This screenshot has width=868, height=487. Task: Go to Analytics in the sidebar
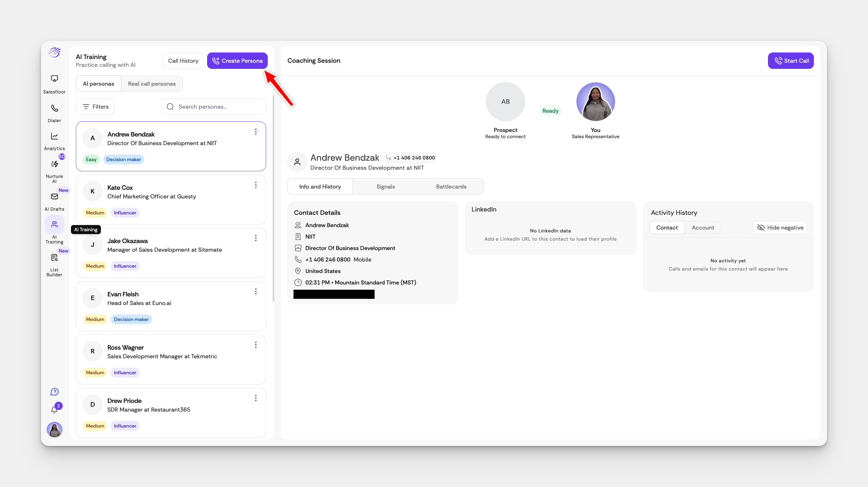tap(54, 137)
